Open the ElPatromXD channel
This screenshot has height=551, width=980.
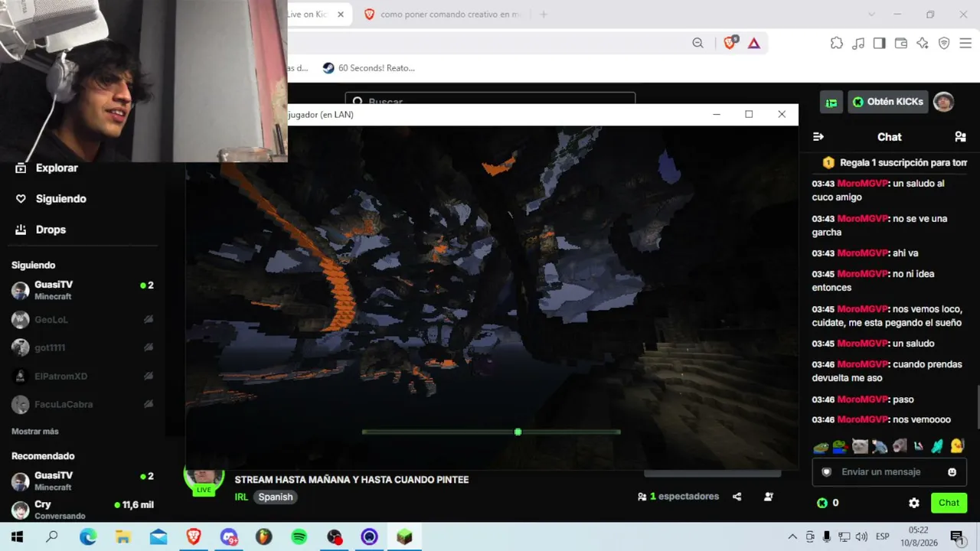[83, 376]
